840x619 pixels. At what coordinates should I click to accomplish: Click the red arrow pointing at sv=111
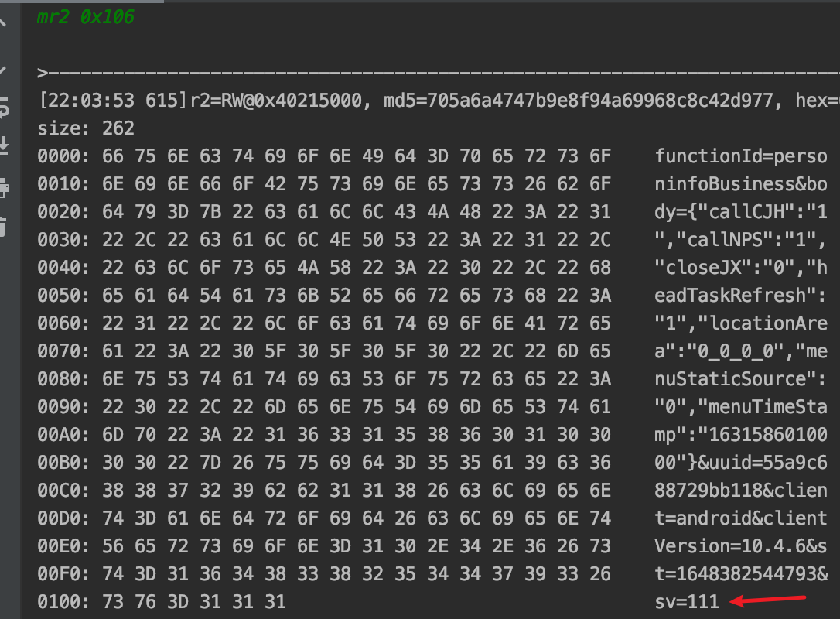click(x=770, y=600)
